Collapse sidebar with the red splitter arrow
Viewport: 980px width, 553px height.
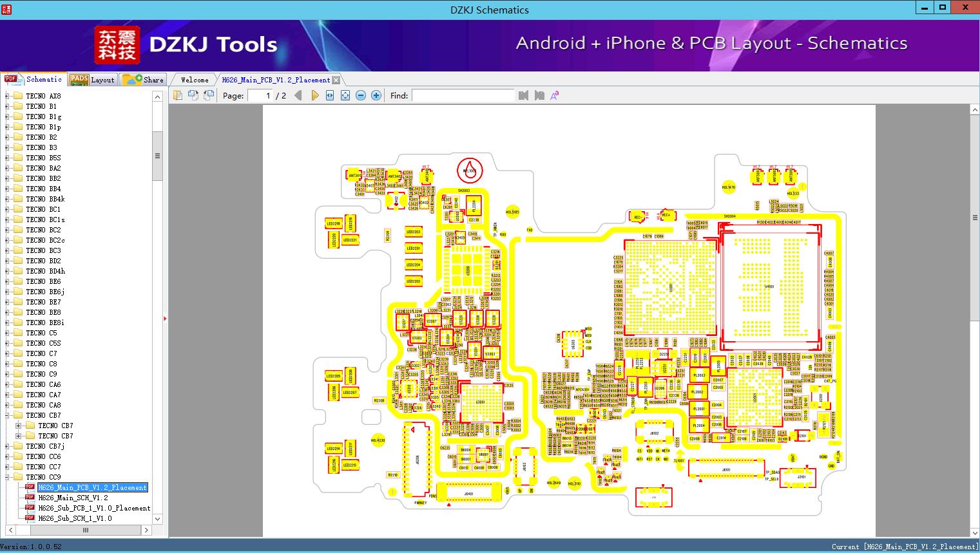165,318
